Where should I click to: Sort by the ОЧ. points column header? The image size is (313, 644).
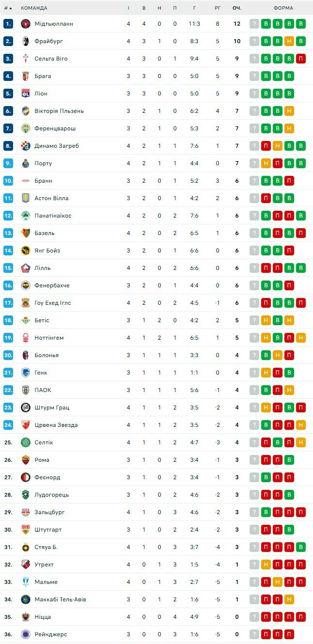[237, 8]
